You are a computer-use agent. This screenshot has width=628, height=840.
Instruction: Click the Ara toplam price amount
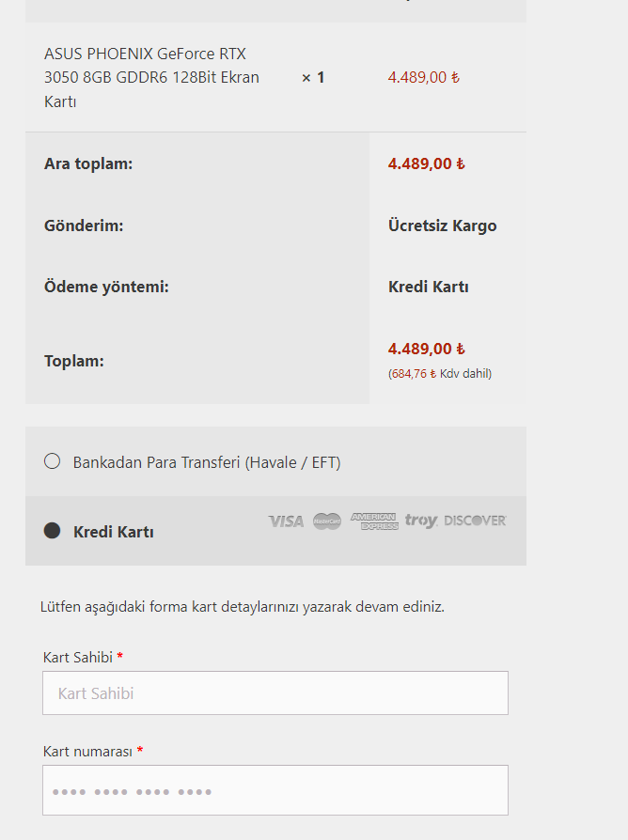point(426,163)
